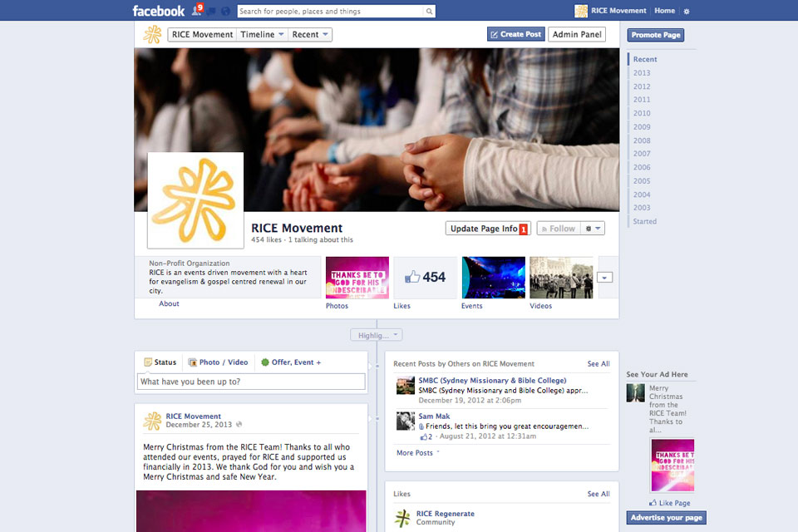Click the Promote Page button

[x=656, y=35]
